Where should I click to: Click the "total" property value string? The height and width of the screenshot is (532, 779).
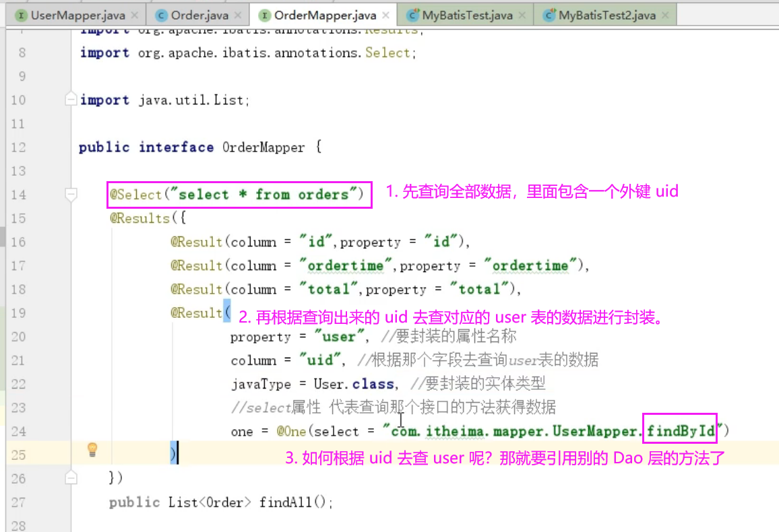[479, 290]
